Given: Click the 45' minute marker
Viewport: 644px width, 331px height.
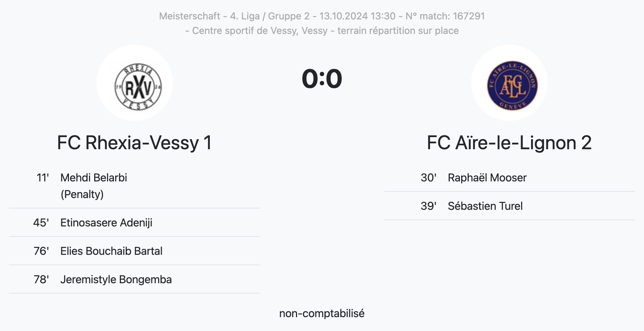Looking at the screenshot, I should pyautogui.click(x=41, y=223).
